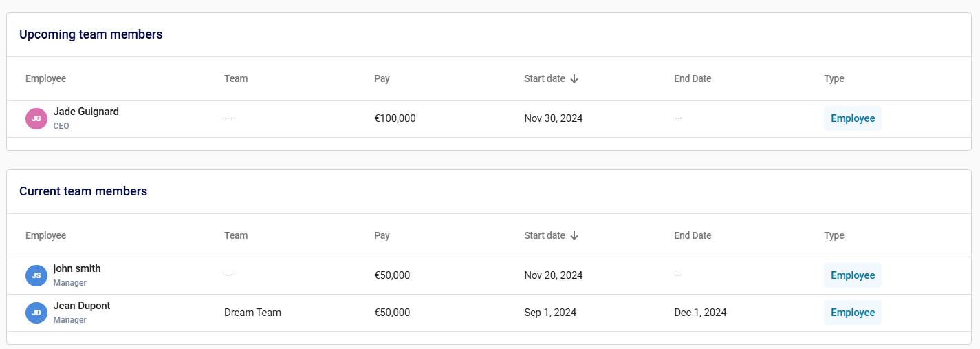
Task: Click the Employee type badge for Jean Dupont
Action: click(852, 313)
